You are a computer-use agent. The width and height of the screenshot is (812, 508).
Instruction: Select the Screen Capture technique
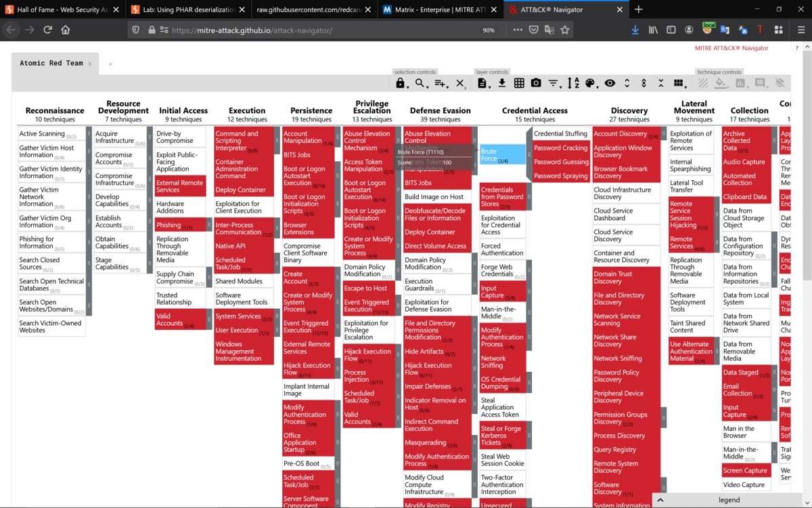(x=746, y=471)
